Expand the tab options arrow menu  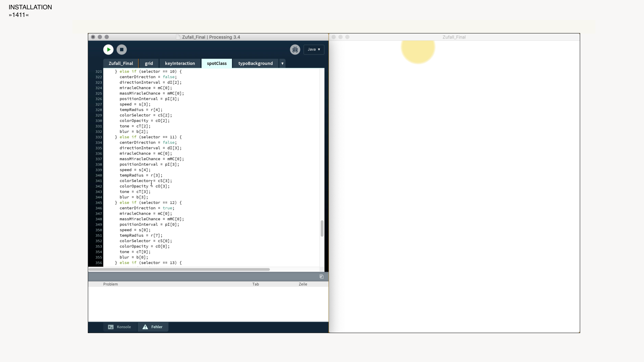282,63
